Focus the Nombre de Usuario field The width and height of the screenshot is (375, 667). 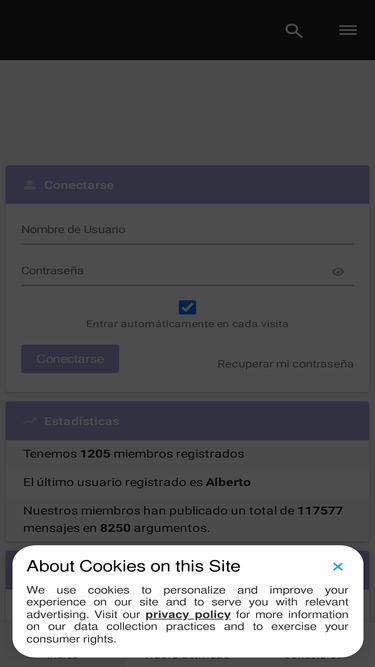(x=188, y=230)
